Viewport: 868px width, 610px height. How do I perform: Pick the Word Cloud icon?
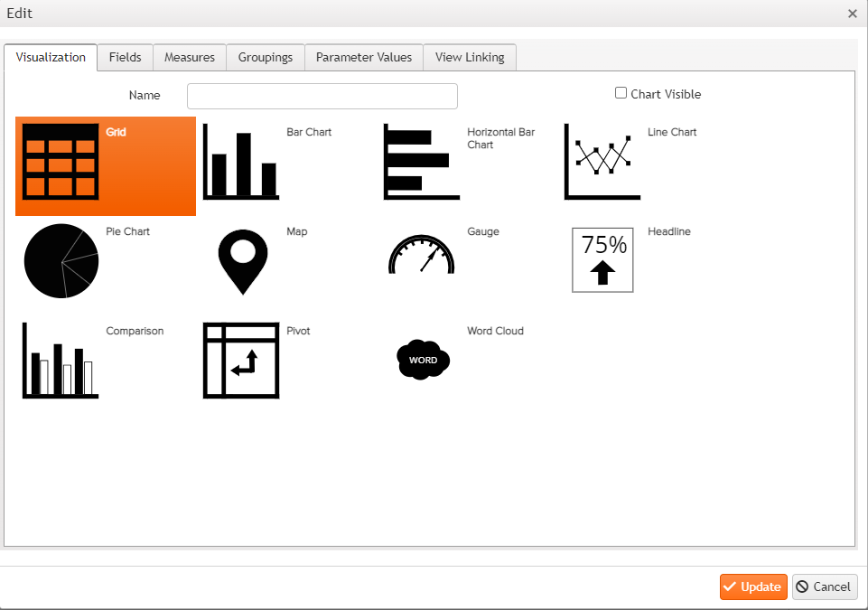pyautogui.click(x=423, y=360)
